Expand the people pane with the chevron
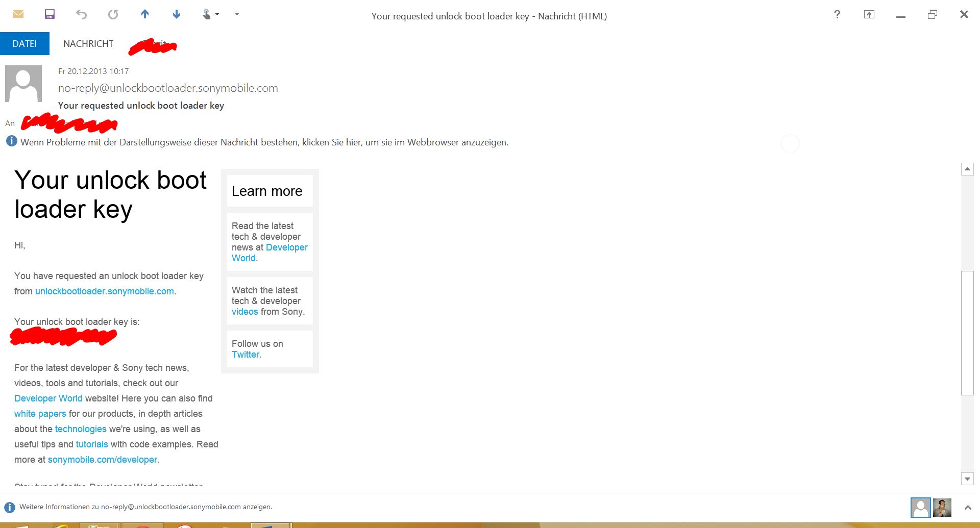 (x=967, y=508)
